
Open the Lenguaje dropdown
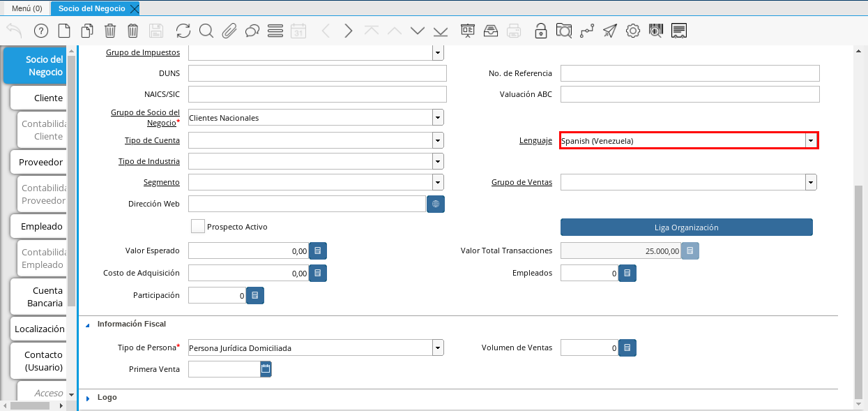[x=810, y=140]
